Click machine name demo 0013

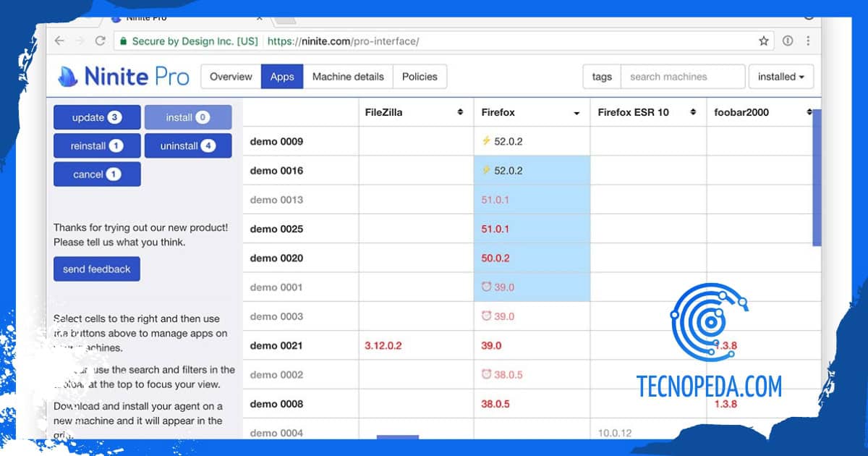click(276, 200)
